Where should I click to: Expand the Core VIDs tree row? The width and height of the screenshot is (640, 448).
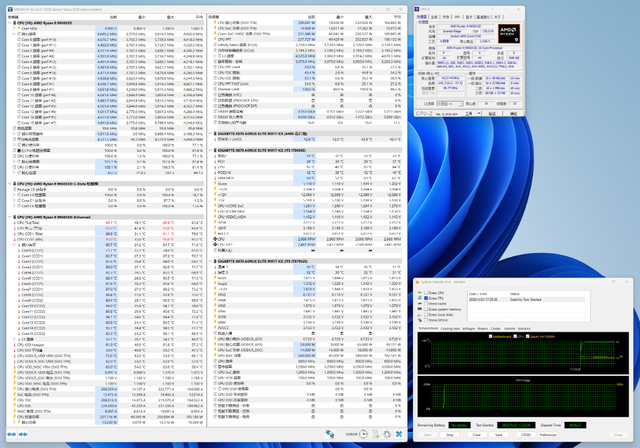click(x=14, y=29)
